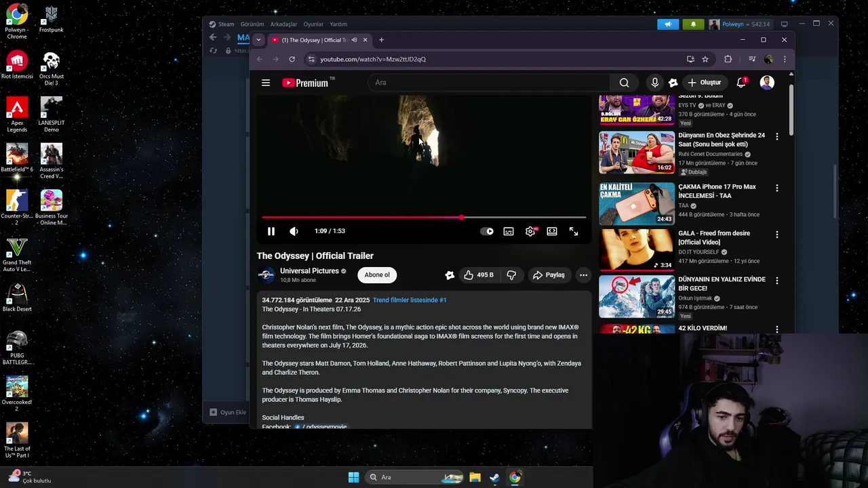Open YouTube notifications bell

(x=741, y=83)
